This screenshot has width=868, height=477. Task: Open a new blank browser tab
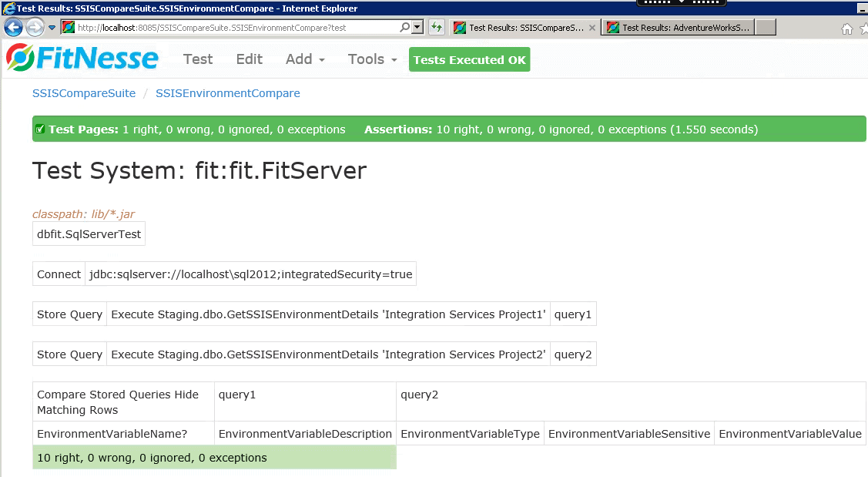point(766,28)
